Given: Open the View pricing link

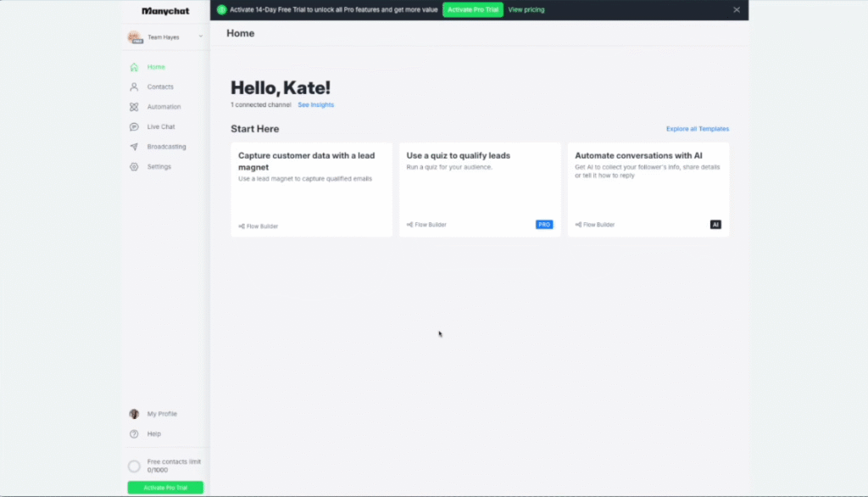Looking at the screenshot, I should [526, 10].
